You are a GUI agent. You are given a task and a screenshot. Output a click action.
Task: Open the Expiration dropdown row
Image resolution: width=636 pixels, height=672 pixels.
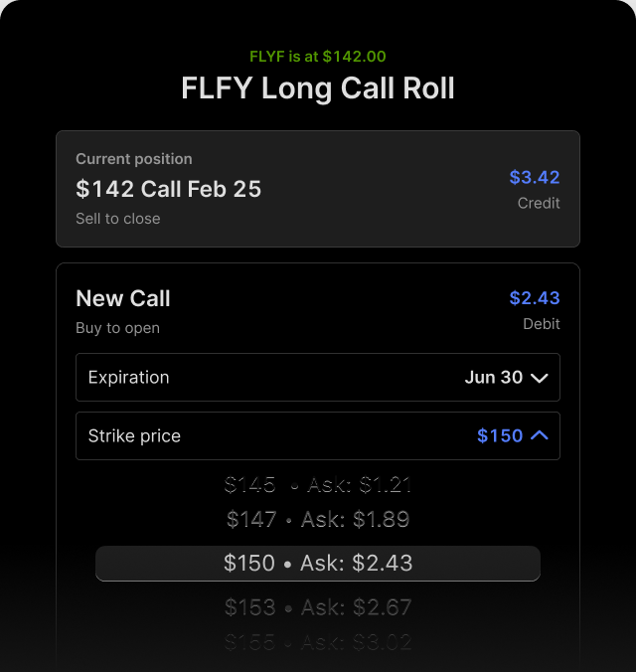pos(318,378)
